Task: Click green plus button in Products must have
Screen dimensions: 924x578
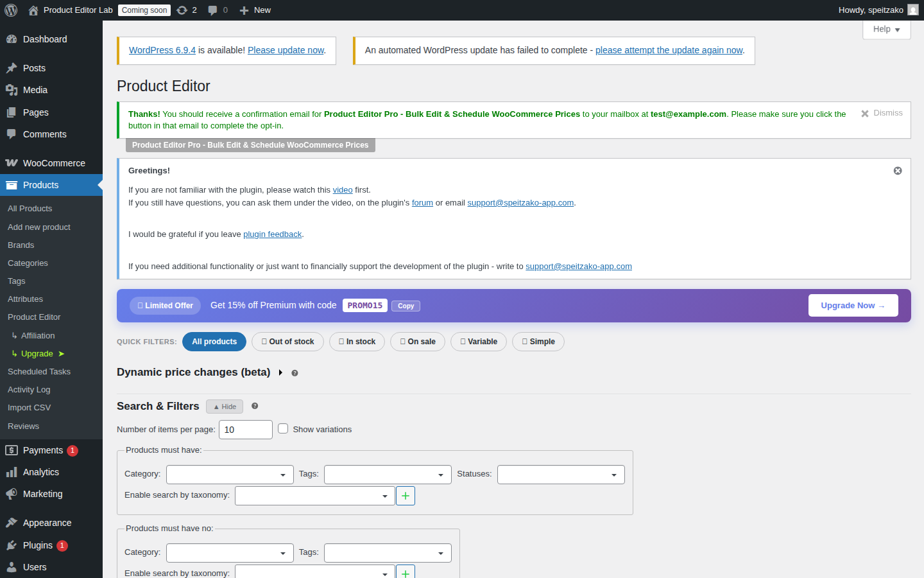Action: (406, 496)
